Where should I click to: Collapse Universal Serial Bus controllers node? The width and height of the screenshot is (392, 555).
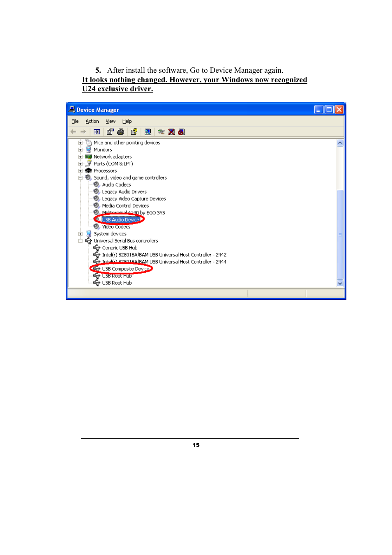tap(81, 241)
